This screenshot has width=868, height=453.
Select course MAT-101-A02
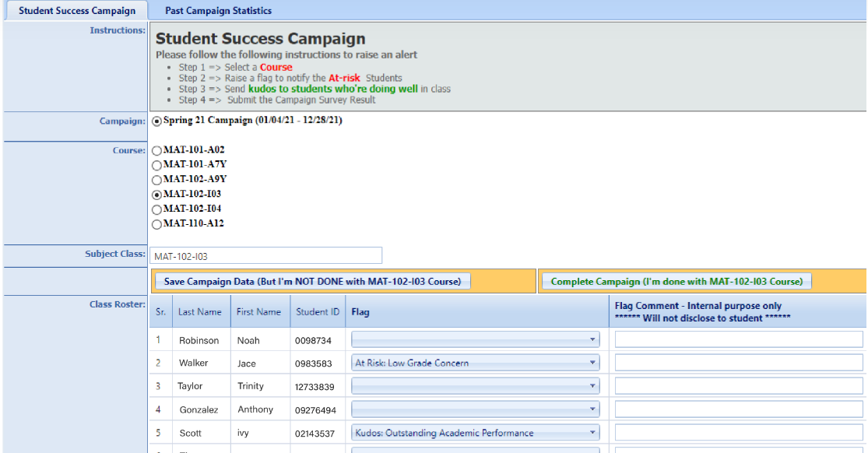click(x=157, y=150)
